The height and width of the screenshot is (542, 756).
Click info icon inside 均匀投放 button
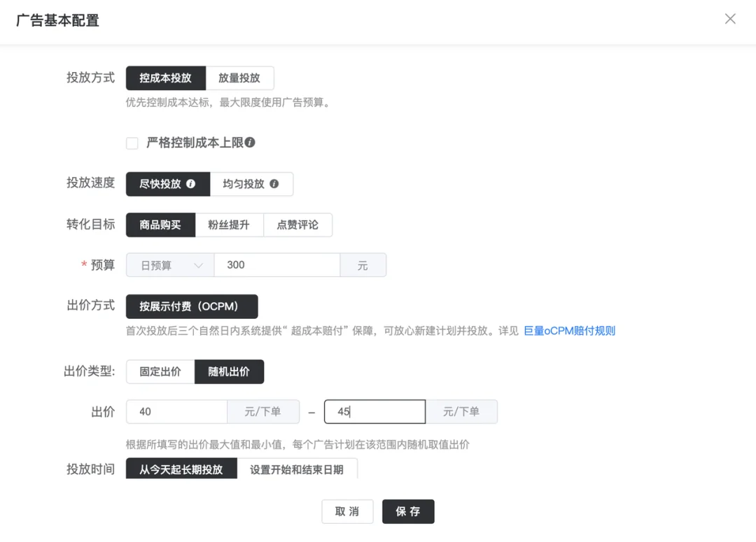pos(274,183)
